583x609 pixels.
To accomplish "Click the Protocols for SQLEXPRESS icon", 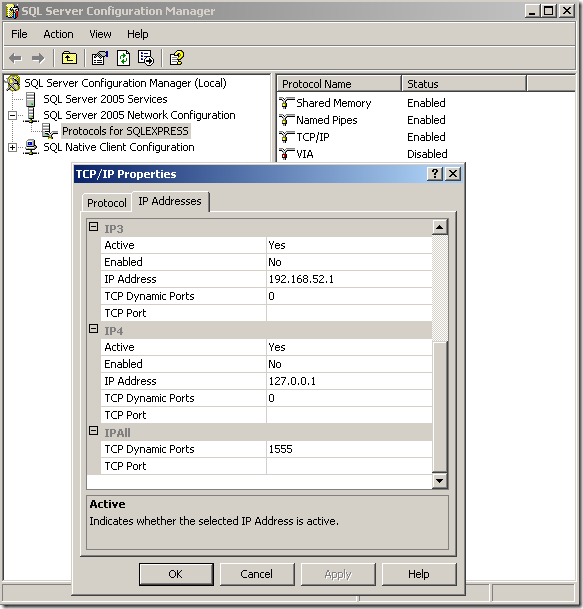I will click(49, 131).
